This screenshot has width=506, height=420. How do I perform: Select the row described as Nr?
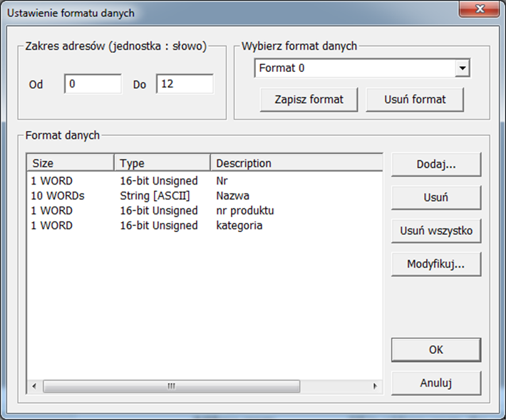205,181
